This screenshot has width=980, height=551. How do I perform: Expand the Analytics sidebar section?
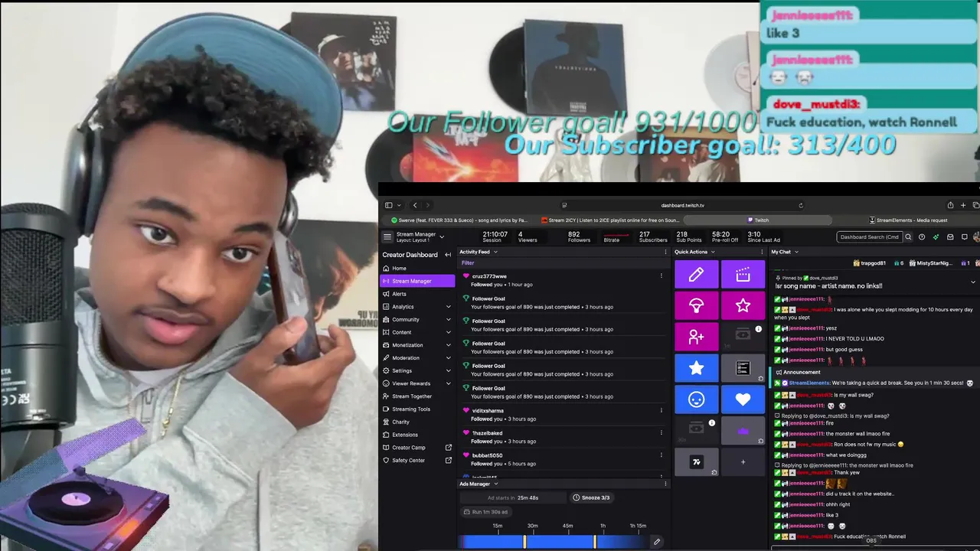tap(448, 307)
